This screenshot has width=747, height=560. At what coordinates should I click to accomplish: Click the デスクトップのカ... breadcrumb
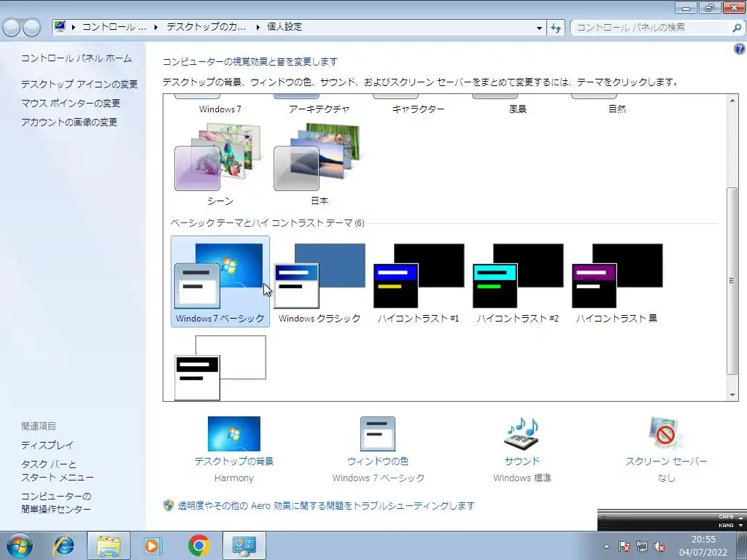tap(206, 27)
